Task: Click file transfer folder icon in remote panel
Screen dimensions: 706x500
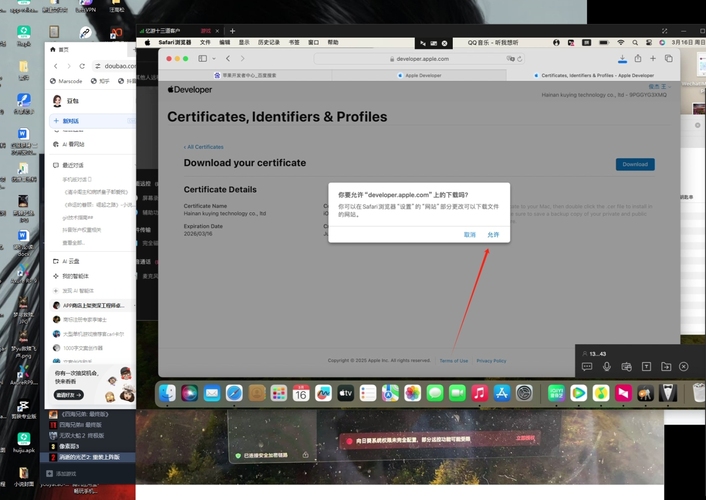Action: pos(666,367)
